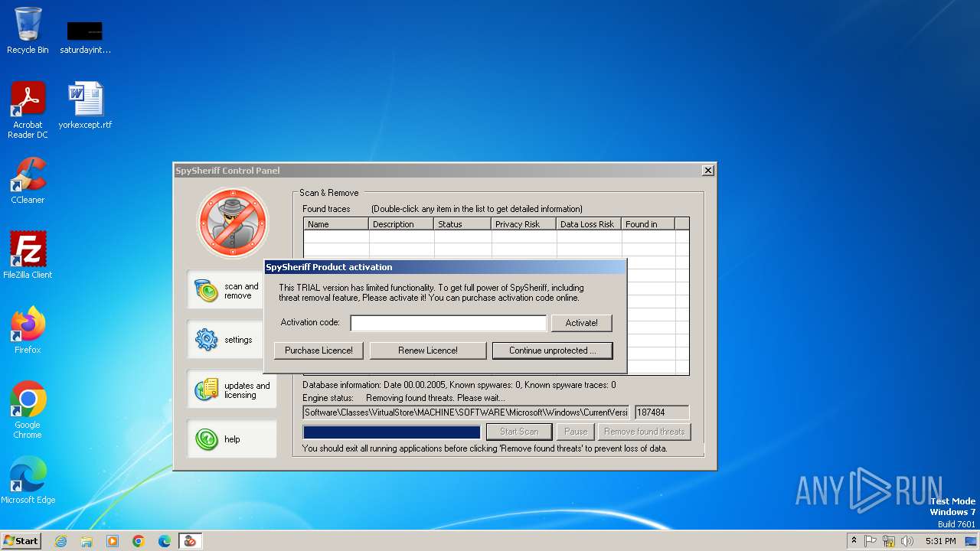Click the taskbar clock 5:31 PM
This screenshot has width=980, height=551.
[x=940, y=541]
